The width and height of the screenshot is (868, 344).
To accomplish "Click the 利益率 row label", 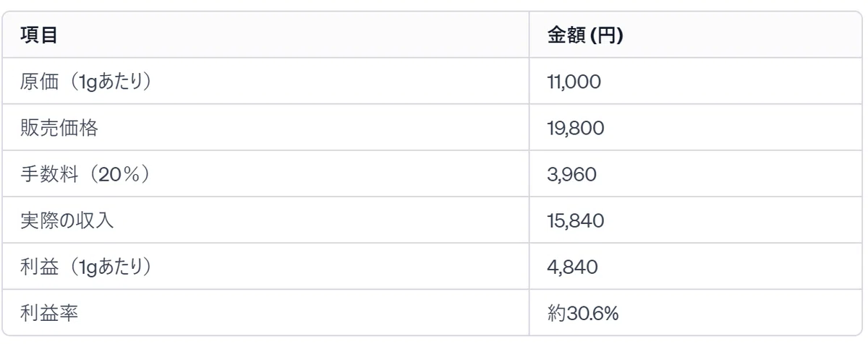I will [49, 313].
